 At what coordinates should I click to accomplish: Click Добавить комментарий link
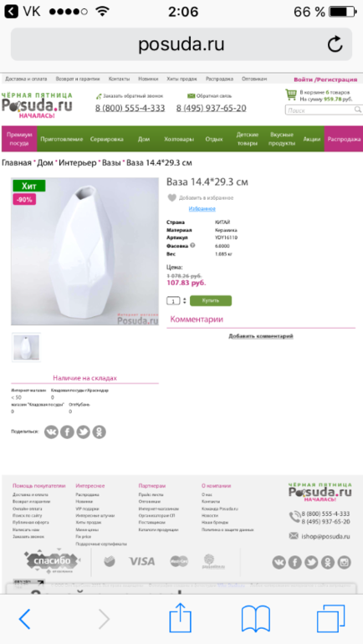point(261,336)
